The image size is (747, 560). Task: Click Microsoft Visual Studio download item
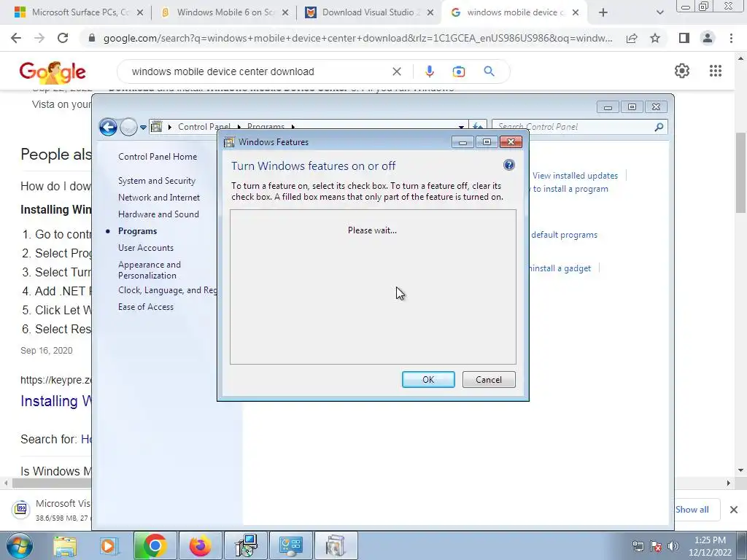[53, 510]
